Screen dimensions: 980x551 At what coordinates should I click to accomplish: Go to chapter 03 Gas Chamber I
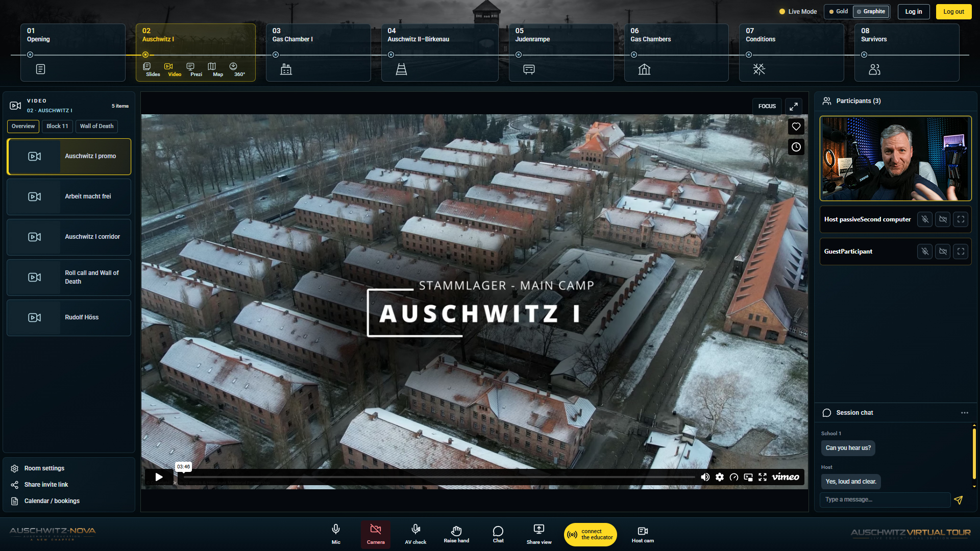coord(318,53)
